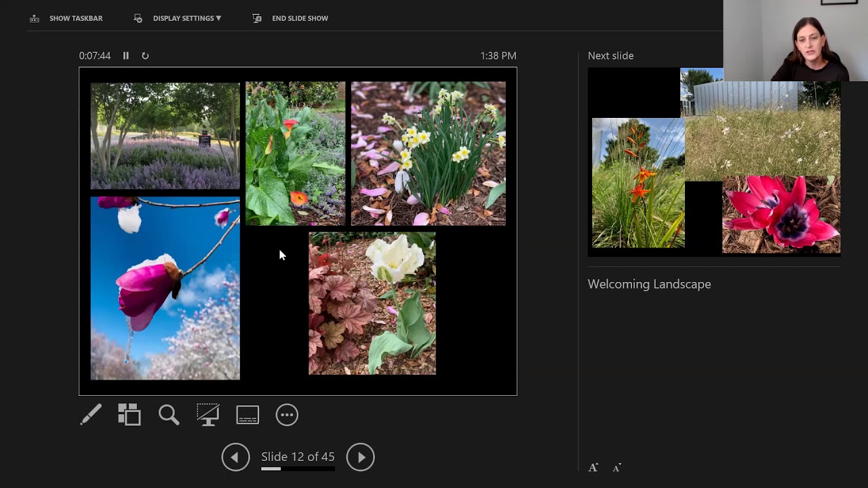Click the Display Settings icon
This screenshot has height=488, width=868.
(138, 18)
